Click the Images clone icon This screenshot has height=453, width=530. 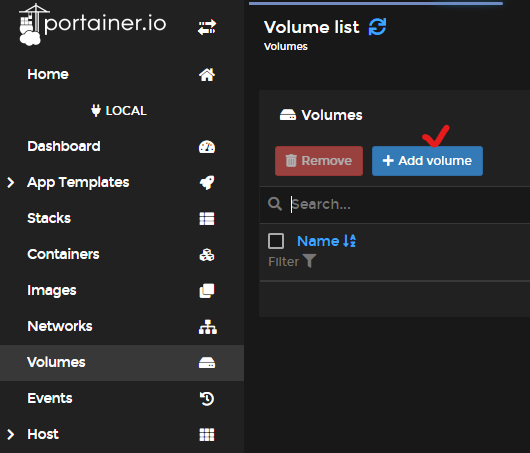point(207,291)
